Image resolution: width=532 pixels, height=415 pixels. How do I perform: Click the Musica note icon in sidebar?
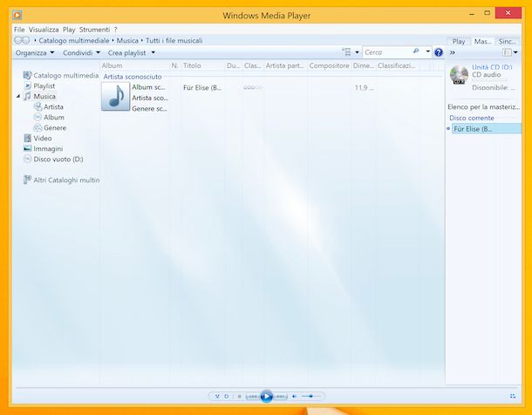coord(28,96)
